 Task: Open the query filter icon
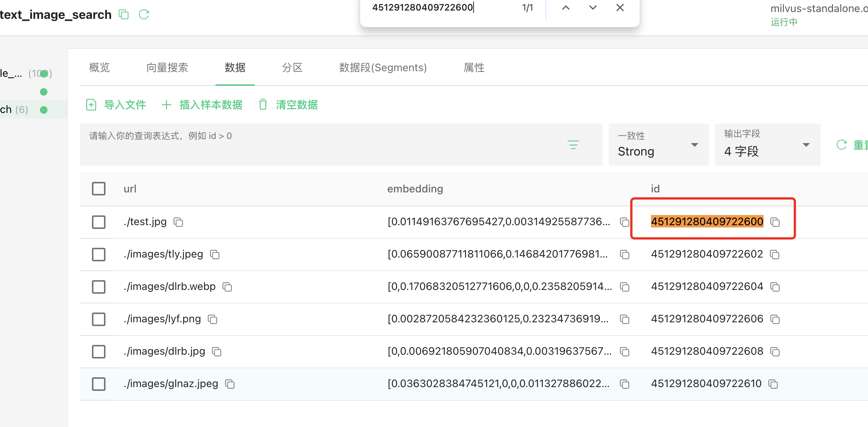(573, 145)
